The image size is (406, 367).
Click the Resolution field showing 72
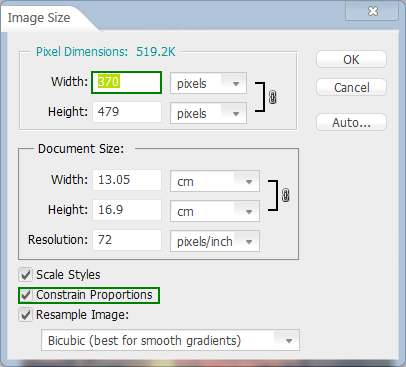[127, 240]
